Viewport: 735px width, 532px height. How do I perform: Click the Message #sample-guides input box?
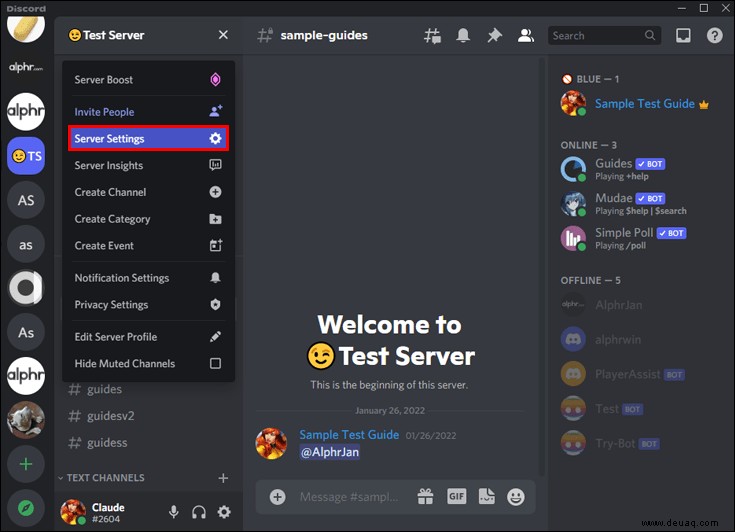coord(349,497)
